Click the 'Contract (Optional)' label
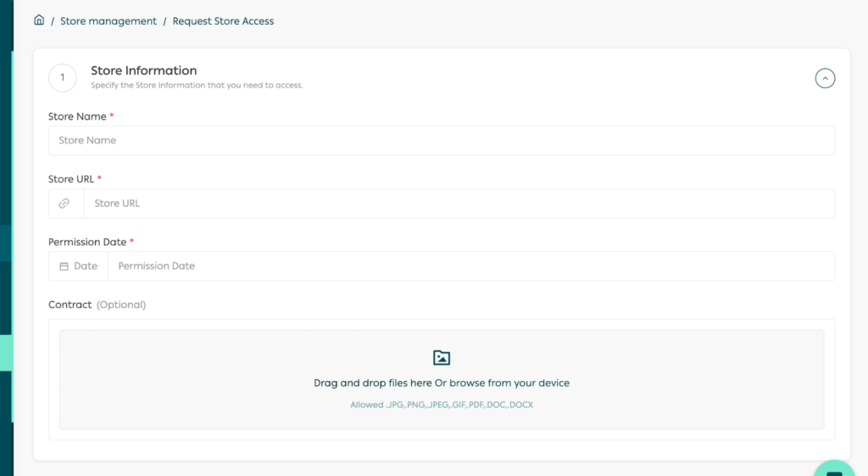The width and height of the screenshot is (868, 476). tap(97, 305)
